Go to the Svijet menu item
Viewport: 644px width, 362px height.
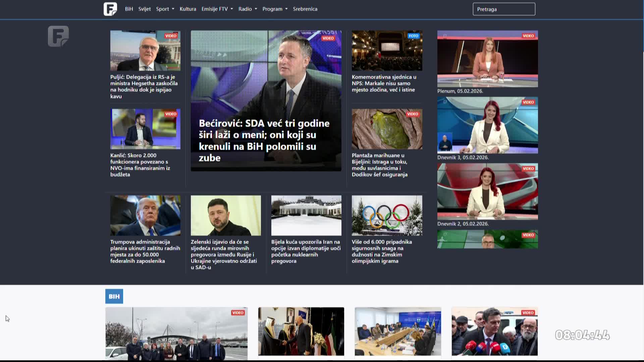[x=145, y=9]
